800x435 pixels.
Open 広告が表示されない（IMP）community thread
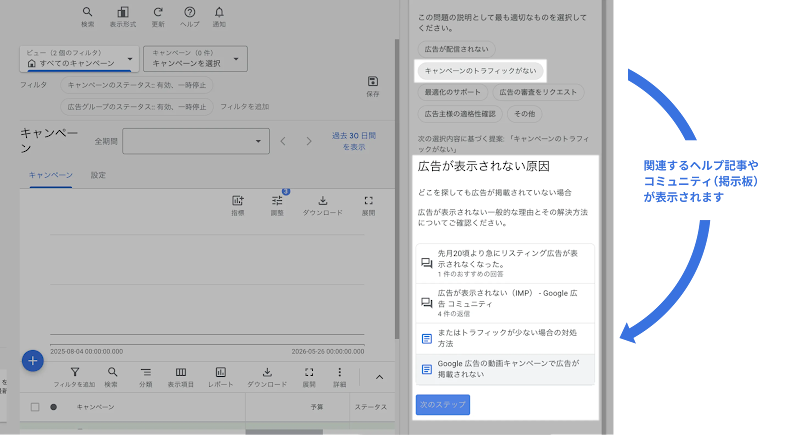505,303
